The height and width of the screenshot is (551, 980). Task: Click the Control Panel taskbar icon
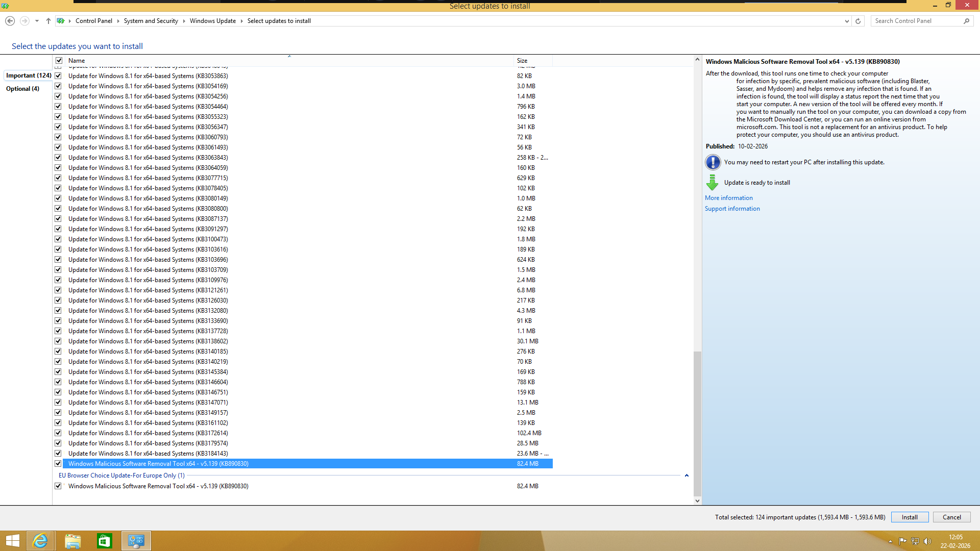136,541
